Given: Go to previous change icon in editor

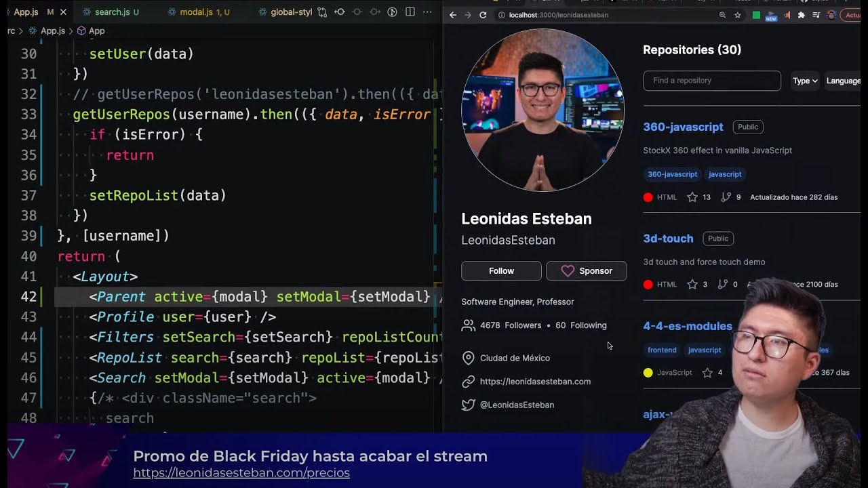Looking at the screenshot, I should pos(340,12).
